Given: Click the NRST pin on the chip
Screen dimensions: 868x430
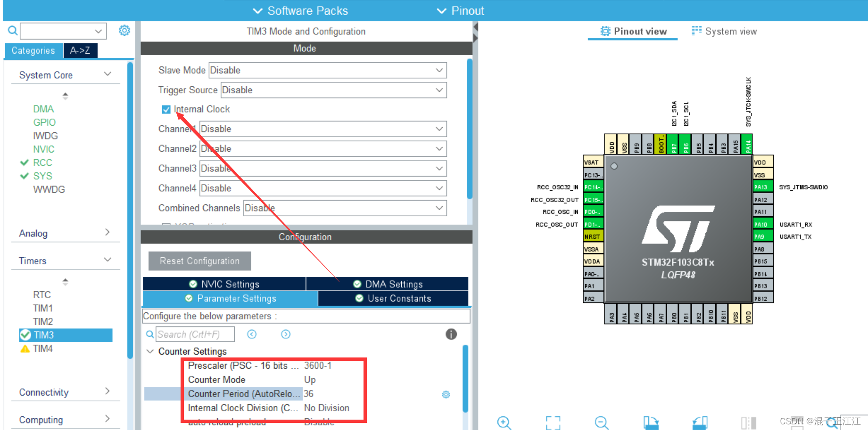Looking at the screenshot, I should coord(593,236).
